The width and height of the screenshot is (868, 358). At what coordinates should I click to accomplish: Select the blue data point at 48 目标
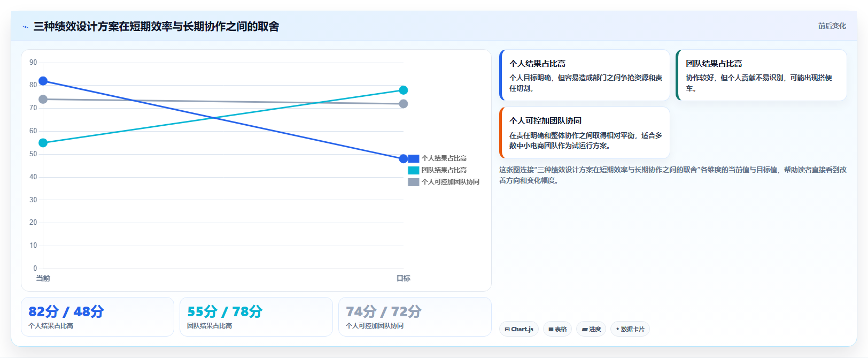tap(404, 159)
